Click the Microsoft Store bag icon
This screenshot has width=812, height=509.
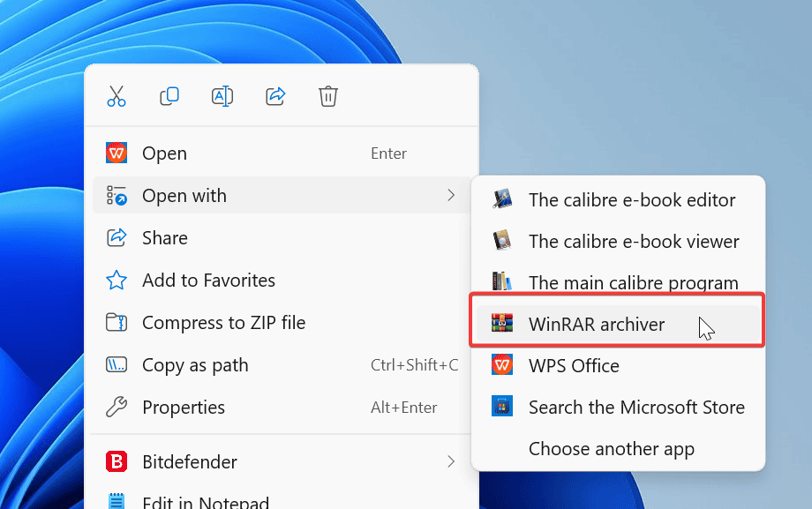click(x=502, y=406)
